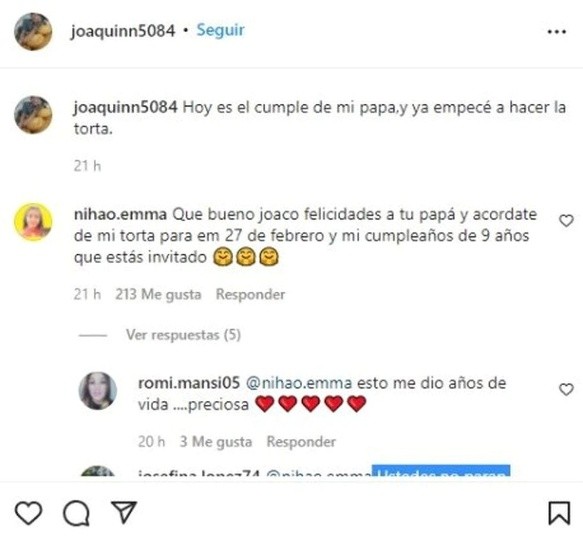583x546 pixels.
Task: Expand Ver respuestas (5) replies
Action: click(183, 335)
